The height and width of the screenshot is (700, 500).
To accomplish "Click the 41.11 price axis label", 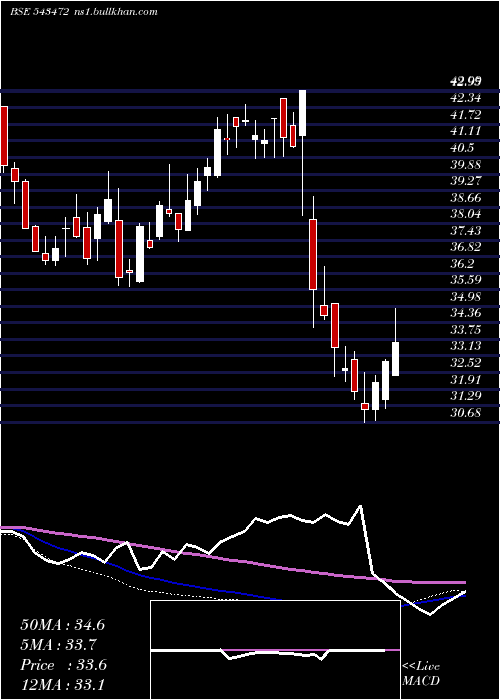I will point(465,132).
